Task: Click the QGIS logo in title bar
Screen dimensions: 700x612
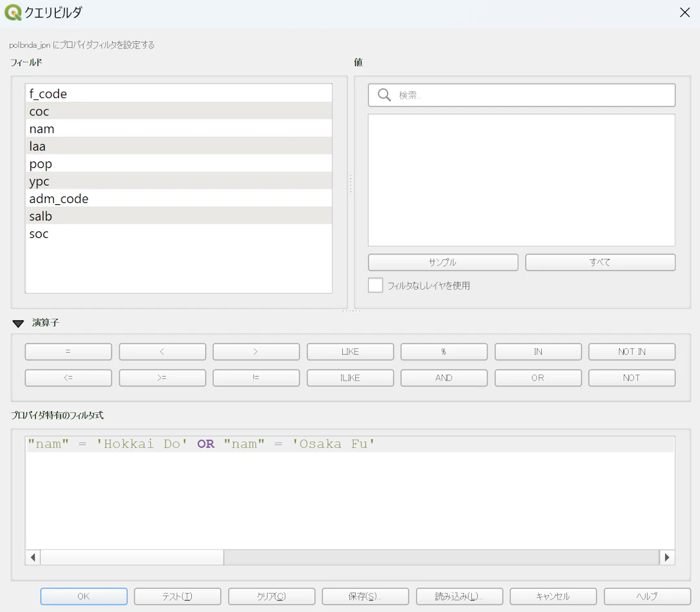Action: (13, 12)
